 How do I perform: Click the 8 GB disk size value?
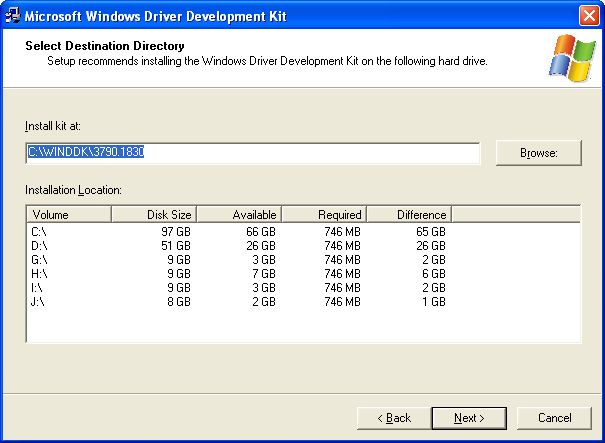[x=179, y=301]
